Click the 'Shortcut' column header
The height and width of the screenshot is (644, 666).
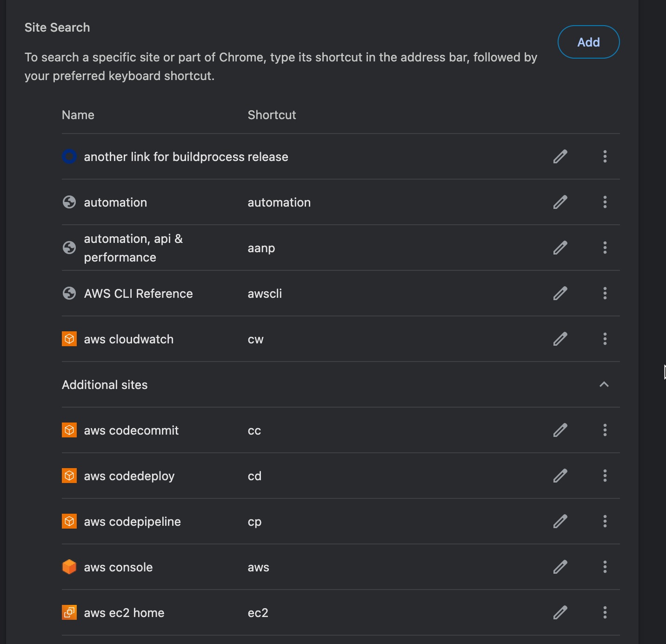tap(272, 115)
